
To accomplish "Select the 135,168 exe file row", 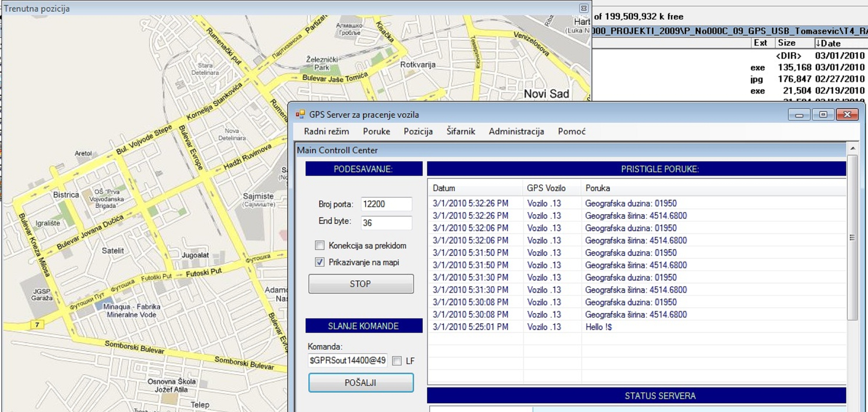I will (731, 67).
